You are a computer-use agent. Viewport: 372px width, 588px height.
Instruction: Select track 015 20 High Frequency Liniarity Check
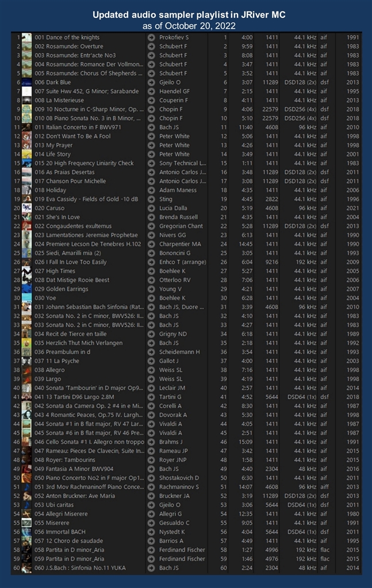84,164
